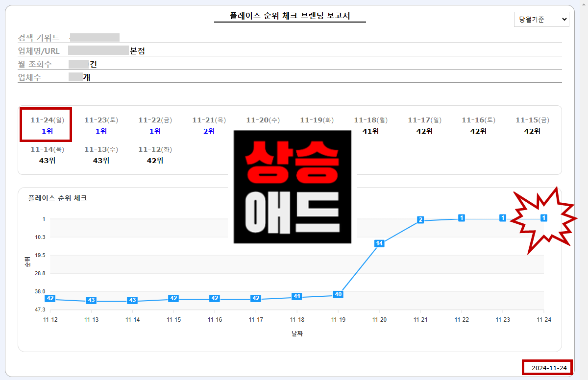This screenshot has width=588, height=380.
Task: Click the 순위 y-axis title
Action: [x=27, y=261]
